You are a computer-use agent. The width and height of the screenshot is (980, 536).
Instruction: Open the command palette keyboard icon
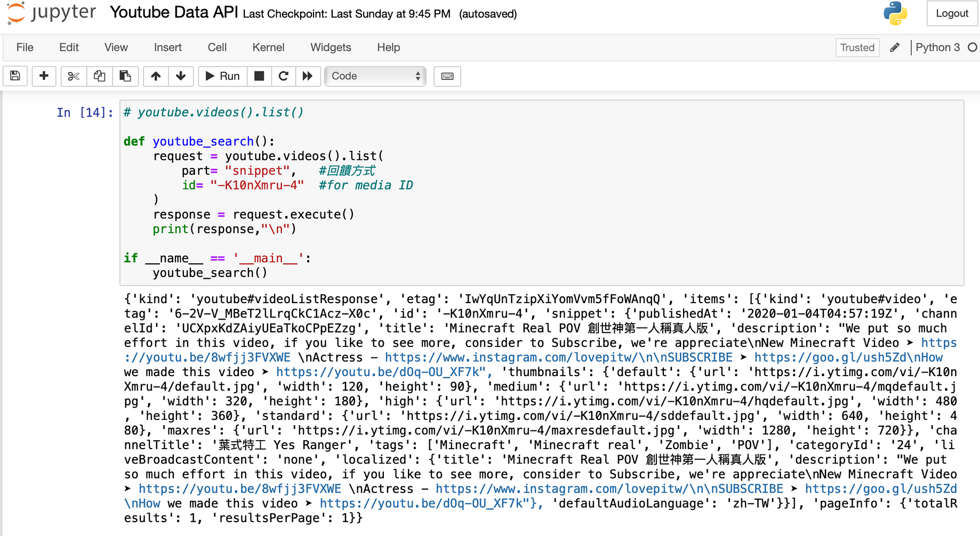tap(447, 76)
